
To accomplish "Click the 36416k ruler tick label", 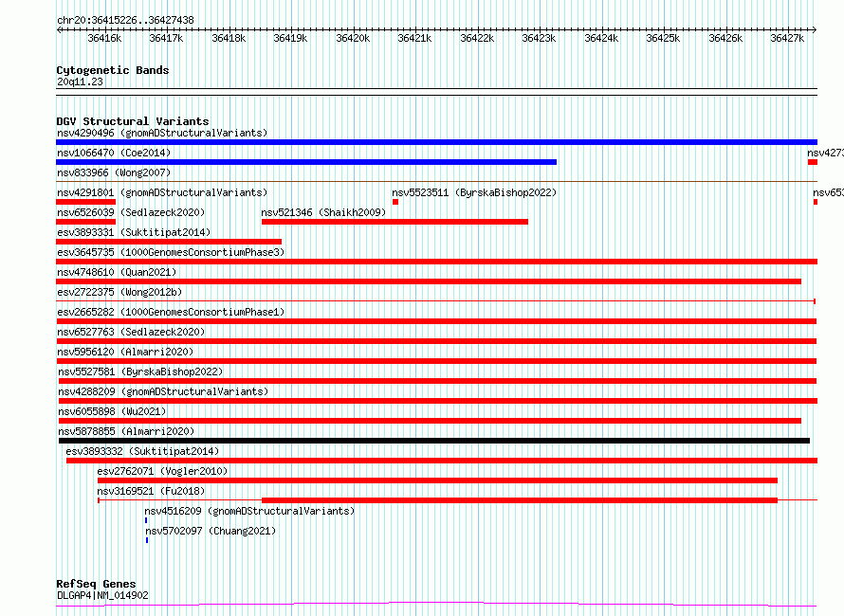I will 104,38.
